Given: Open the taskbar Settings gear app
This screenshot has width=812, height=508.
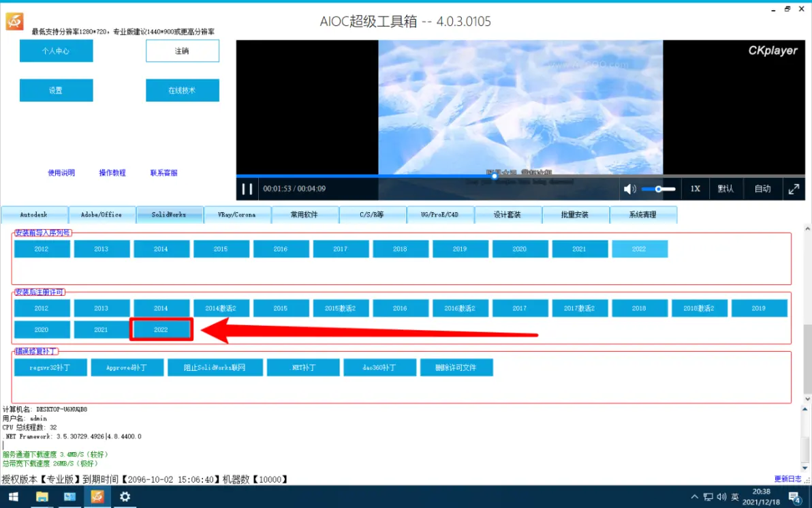Looking at the screenshot, I should [125, 496].
